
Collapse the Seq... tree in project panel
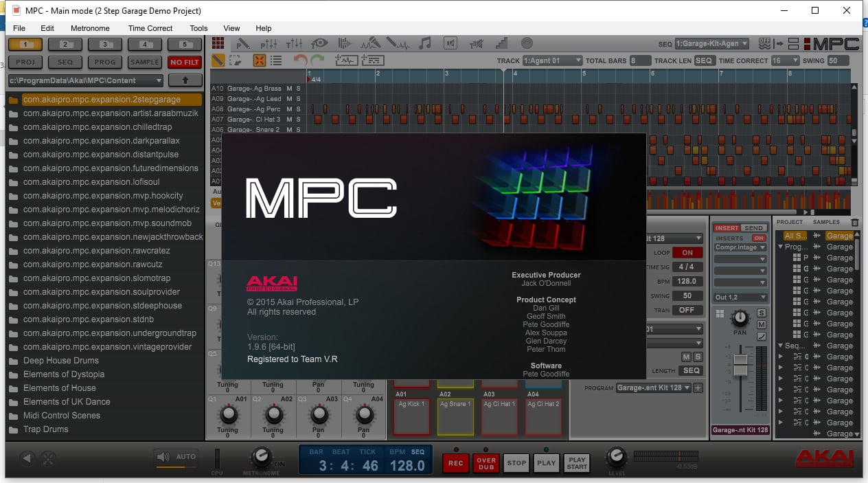(780, 346)
